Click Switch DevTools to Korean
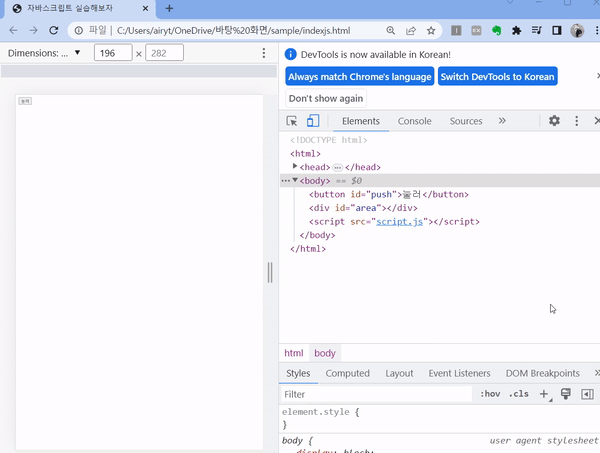 click(497, 77)
